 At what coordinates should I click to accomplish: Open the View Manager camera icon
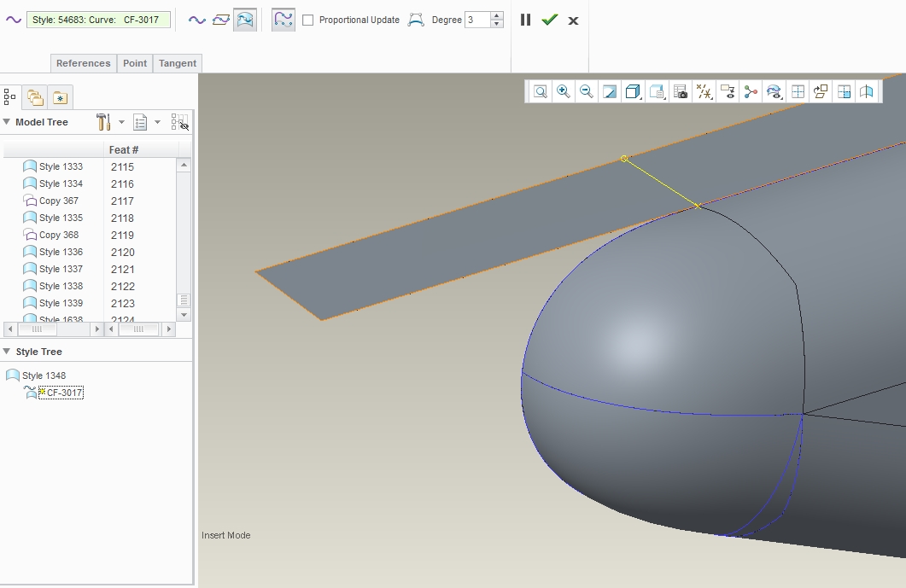pos(681,92)
